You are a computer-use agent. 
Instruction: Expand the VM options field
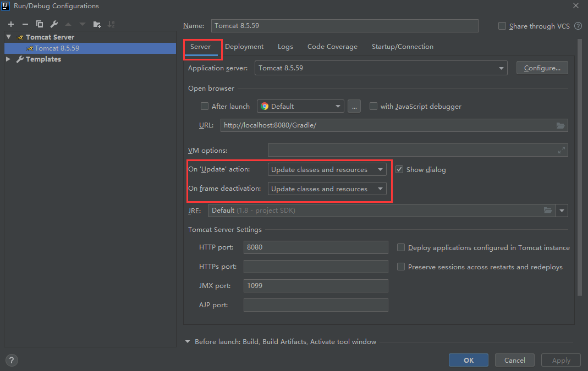click(x=562, y=150)
